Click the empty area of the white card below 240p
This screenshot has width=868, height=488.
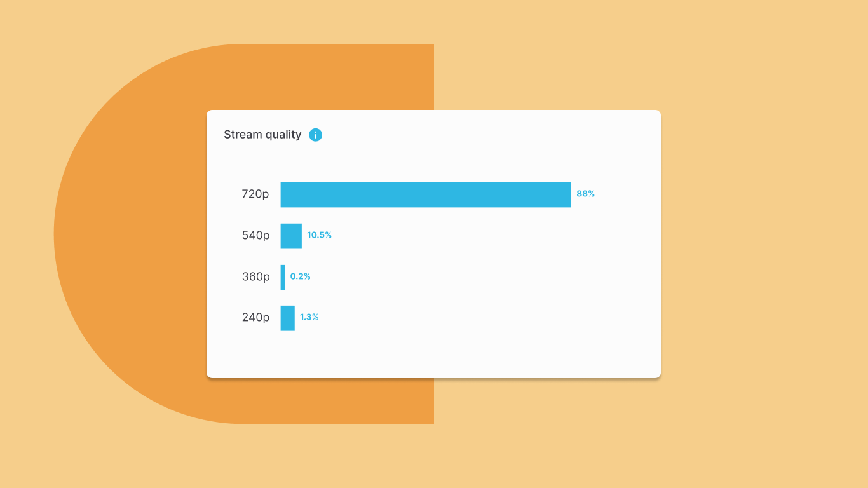click(x=433, y=353)
